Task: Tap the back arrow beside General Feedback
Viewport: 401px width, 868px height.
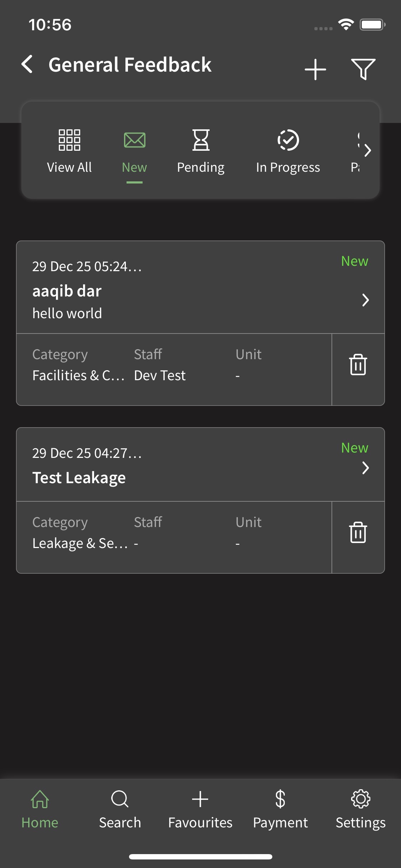Action: coord(27,64)
